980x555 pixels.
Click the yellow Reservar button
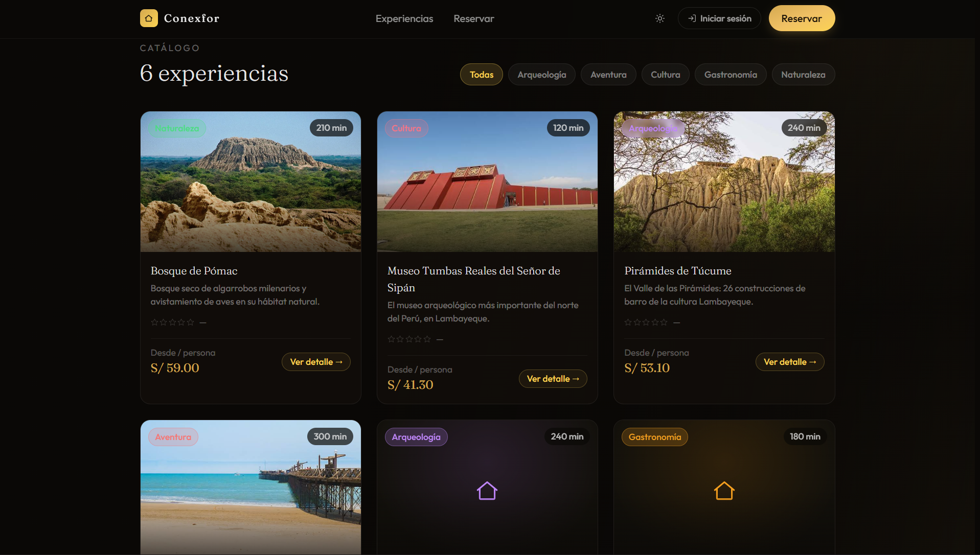coord(802,18)
